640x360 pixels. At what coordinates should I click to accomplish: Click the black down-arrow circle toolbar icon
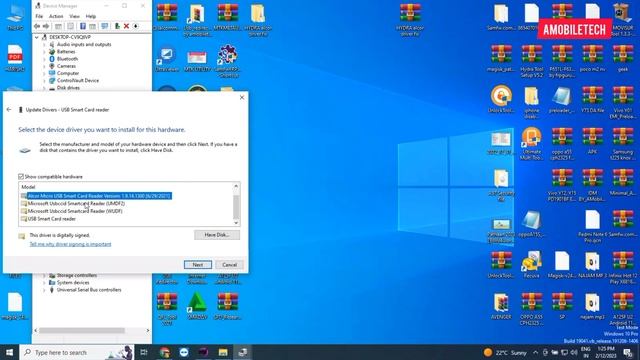pyautogui.click(x=136, y=26)
